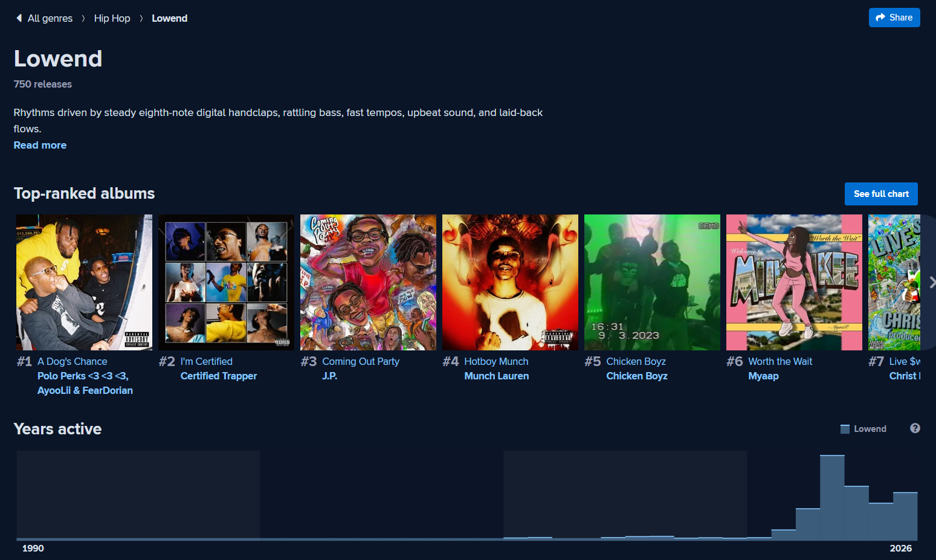Visit artists AyooLii & FearDorian
The width and height of the screenshot is (936, 560).
85,390
